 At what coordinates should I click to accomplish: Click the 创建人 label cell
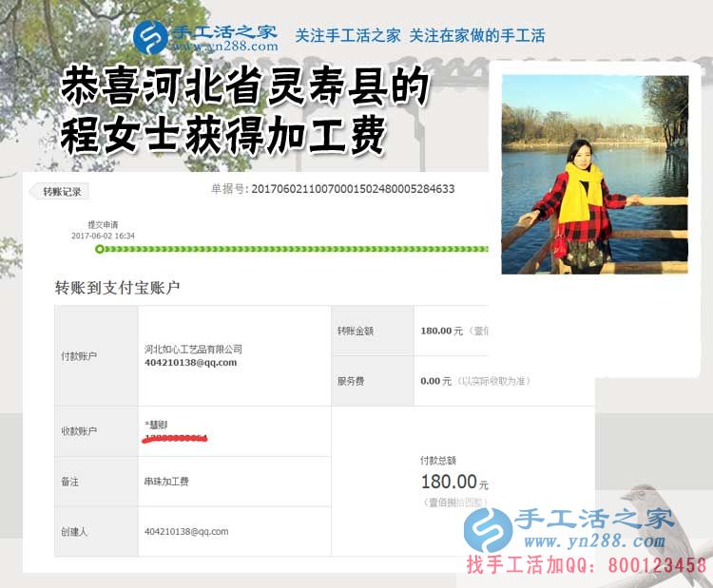(96, 531)
